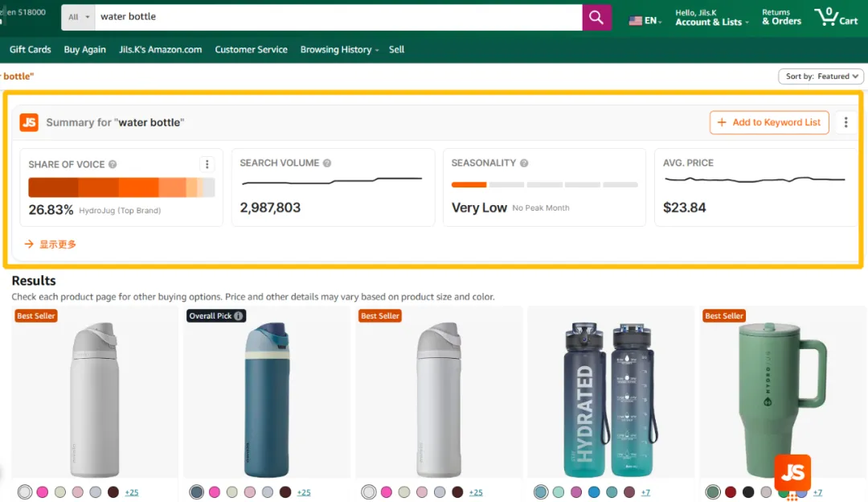This screenshot has height=502, width=868.
Task: Click the magenta search magnifier button
Action: [x=596, y=17]
